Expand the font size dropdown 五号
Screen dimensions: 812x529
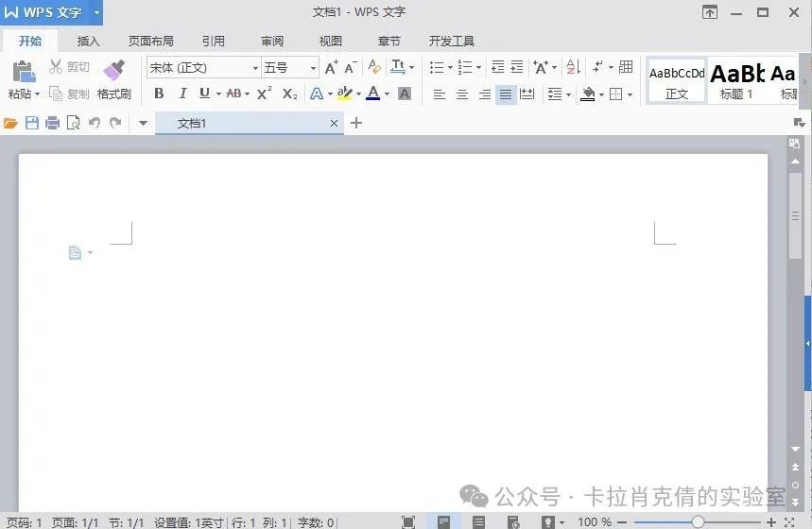coord(313,68)
